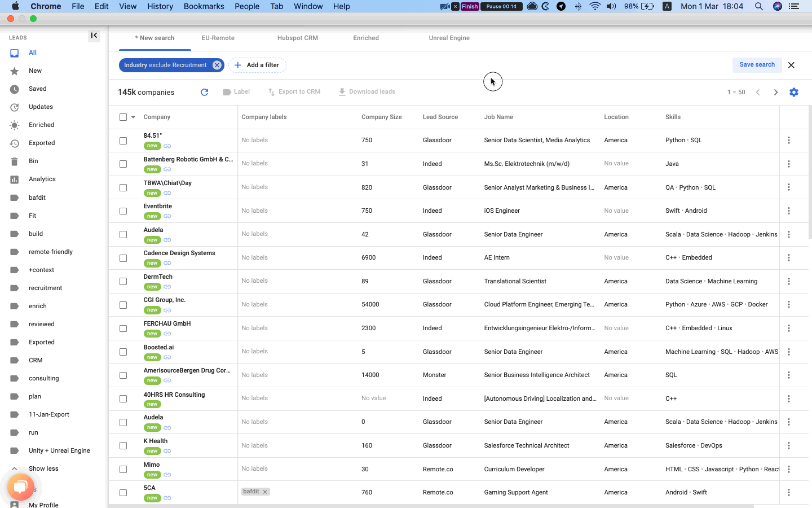Image resolution: width=812 pixels, height=508 pixels.
Task: Open My Profile in sidebar
Action: coord(43,505)
